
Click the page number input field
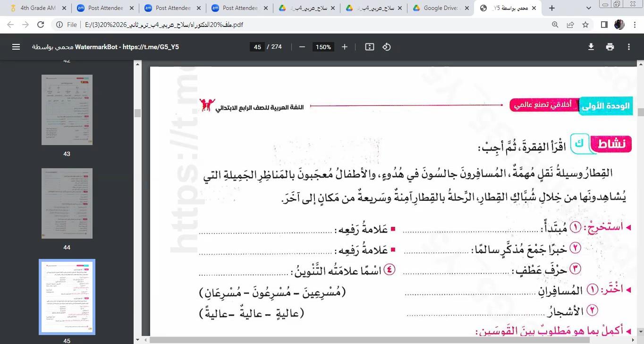[x=257, y=47]
